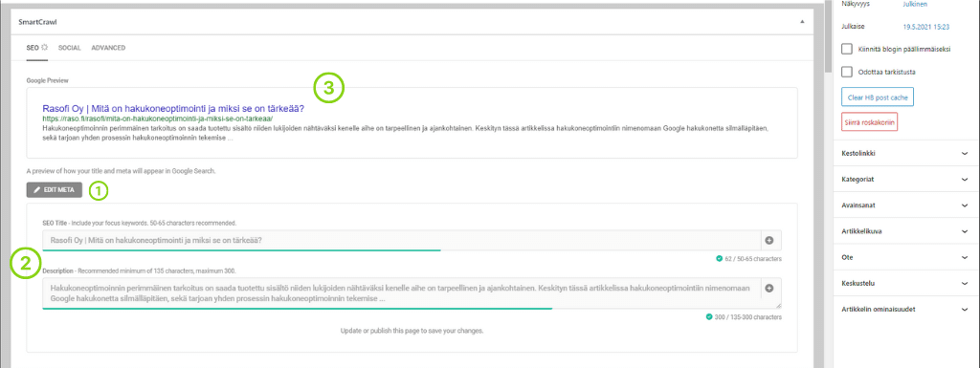Expand the Kategoriat section

[906, 179]
